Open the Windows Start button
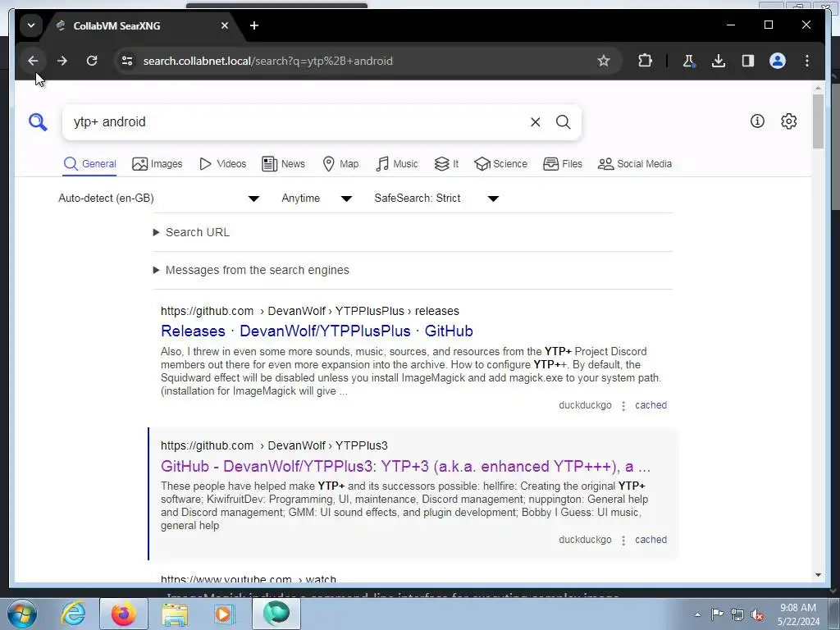 [22, 614]
